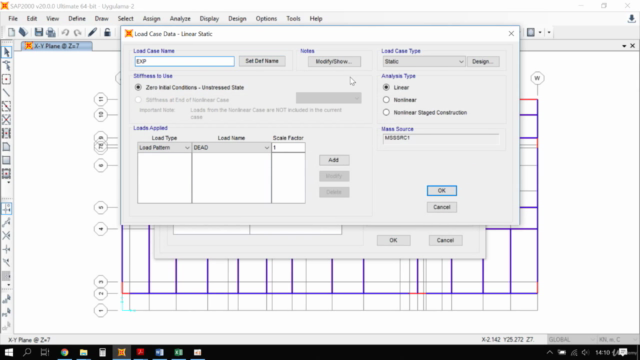
Task: Select the Quick Draw Frame tool
Action: point(7,106)
